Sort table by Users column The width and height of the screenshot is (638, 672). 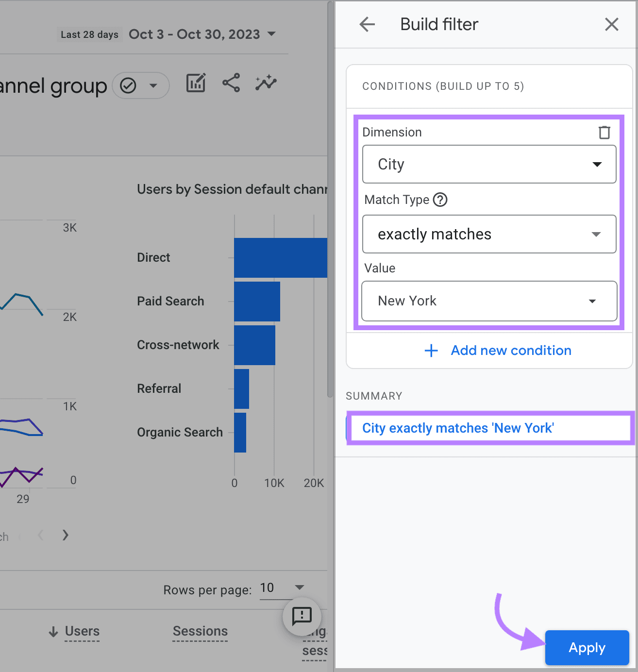[82, 631]
